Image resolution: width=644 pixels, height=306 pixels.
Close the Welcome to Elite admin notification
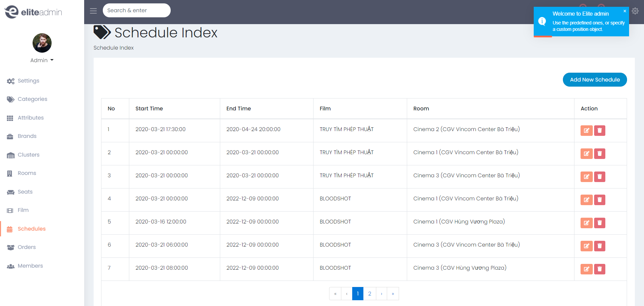pyautogui.click(x=625, y=11)
